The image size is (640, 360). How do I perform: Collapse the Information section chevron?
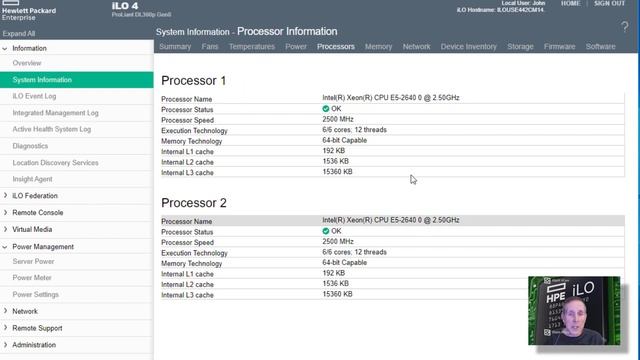(x=5, y=49)
